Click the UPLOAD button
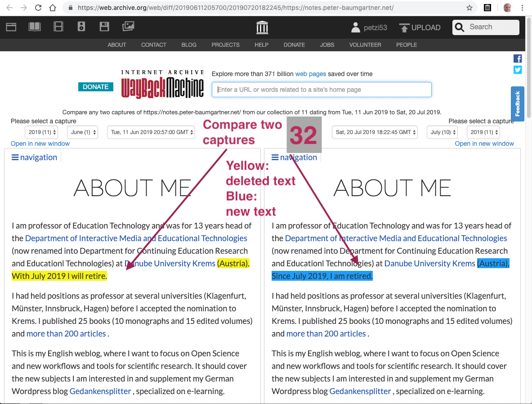The image size is (532, 404). [420, 27]
